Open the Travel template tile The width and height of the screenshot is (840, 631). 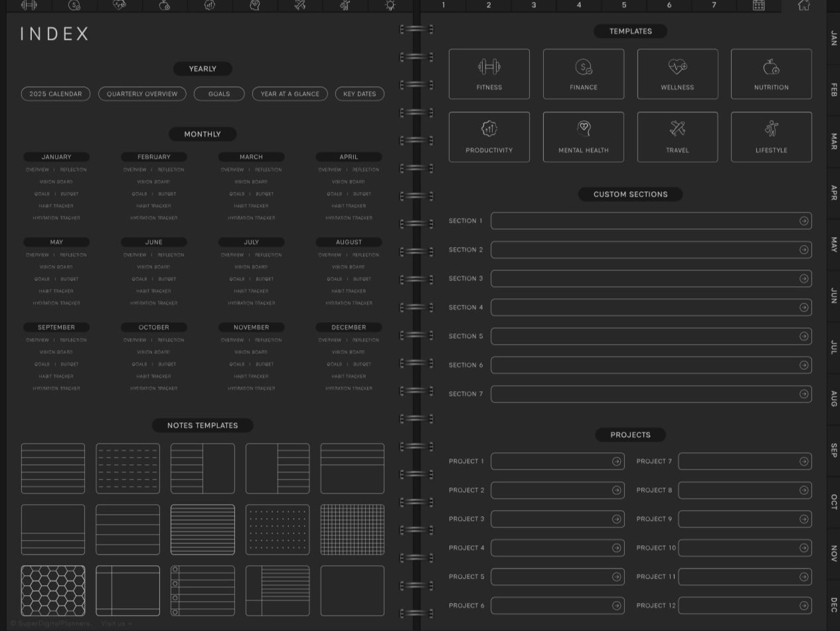pyautogui.click(x=677, y=137)
